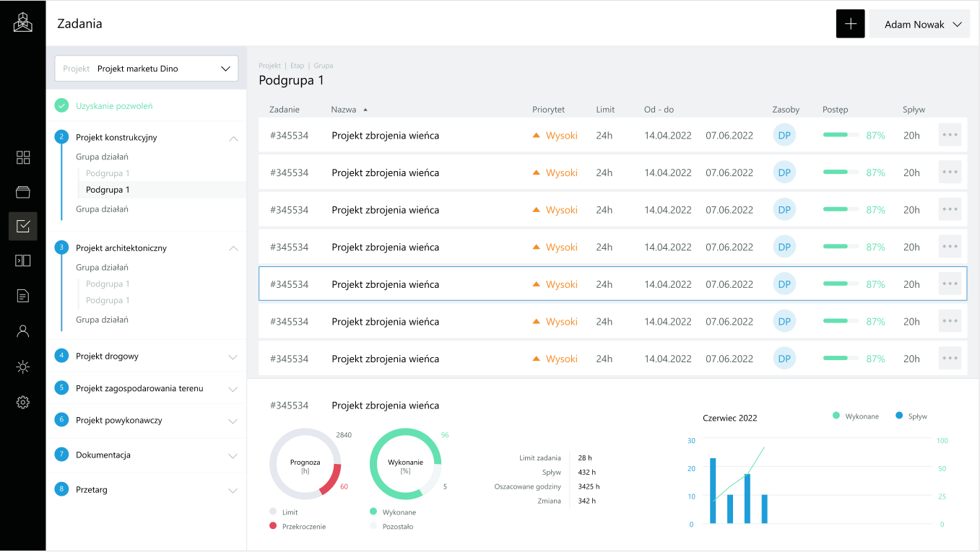Click the cube logo in the sidebar
This screenshot has width=980, height=552.
pos(23,23)
